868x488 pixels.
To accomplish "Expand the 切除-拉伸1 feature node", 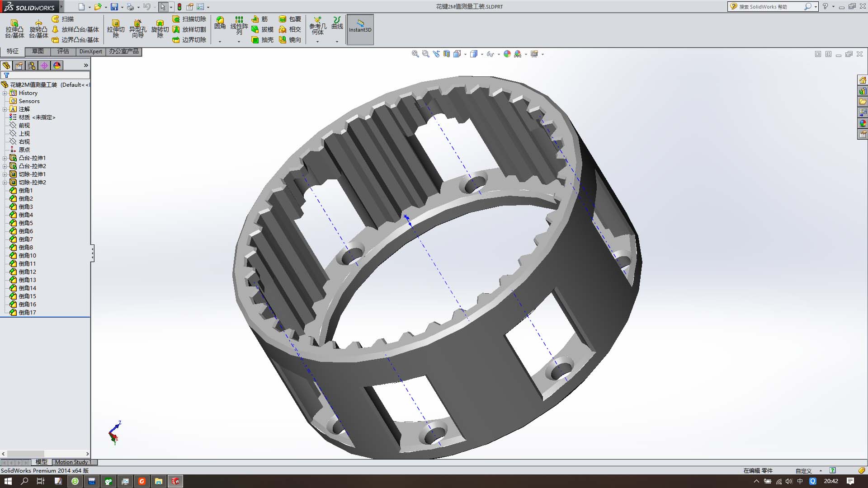I will (5, 174).
